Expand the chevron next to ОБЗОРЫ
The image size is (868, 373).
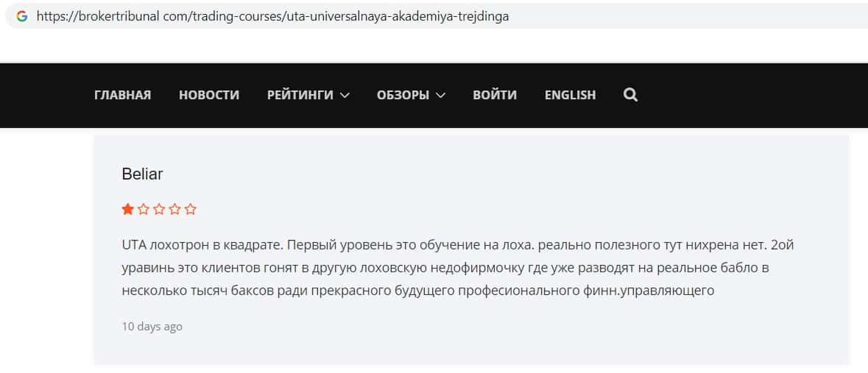tap(441, 95)
